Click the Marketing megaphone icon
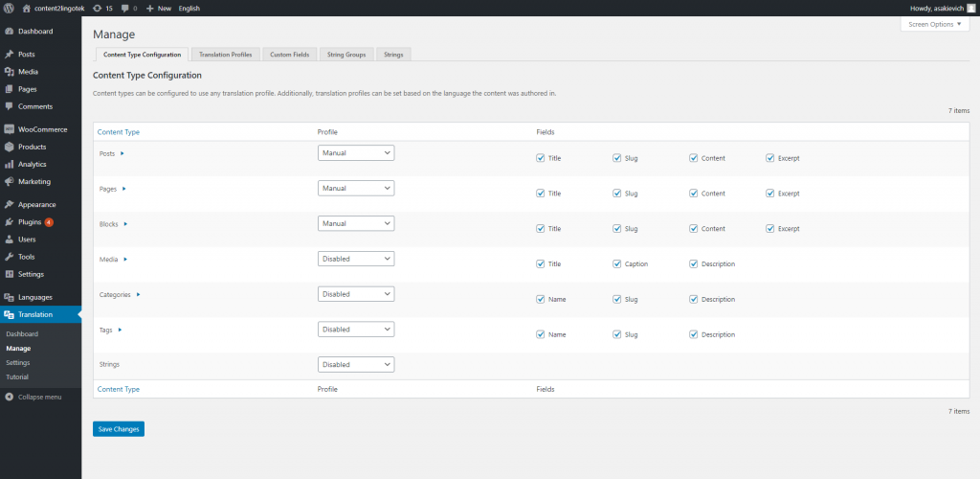This screenshot has width=980, height=479. [x=9, y=181]
